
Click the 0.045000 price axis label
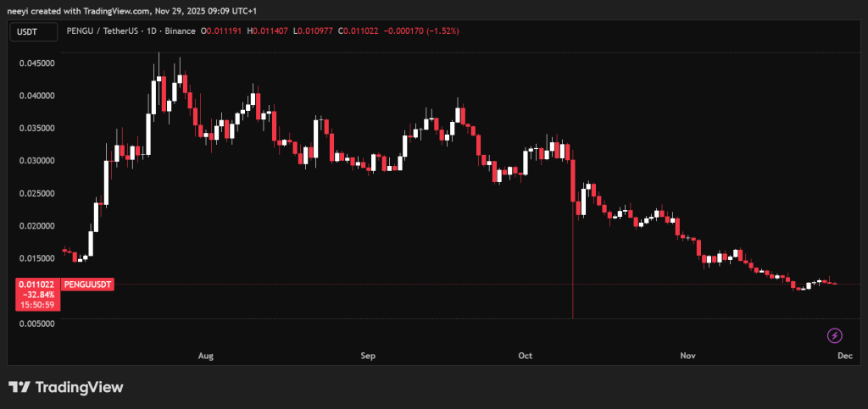(36, 63)
